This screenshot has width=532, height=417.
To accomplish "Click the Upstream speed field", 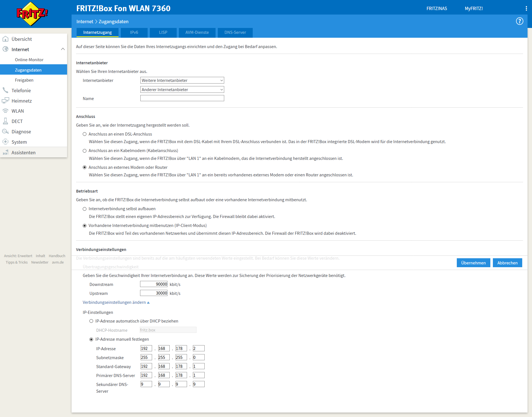I will click(154, 293).
